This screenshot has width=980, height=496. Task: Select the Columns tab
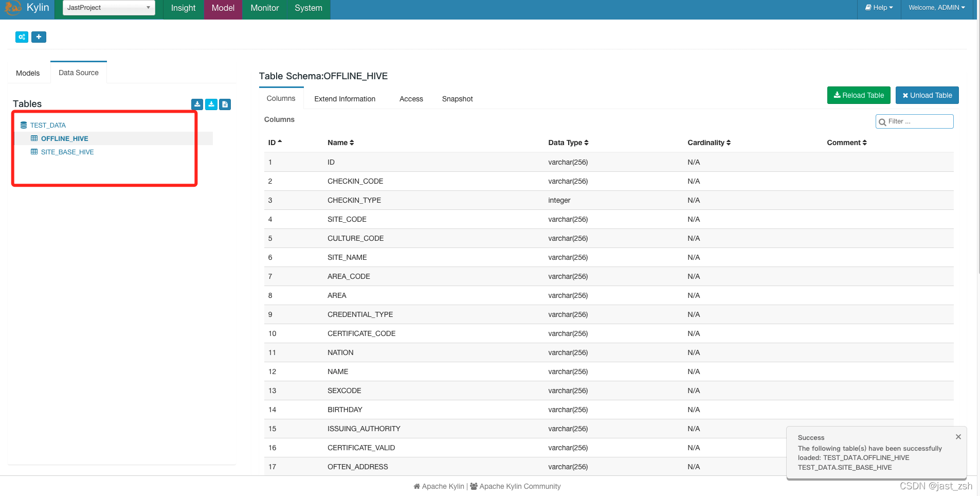[281, 98]
